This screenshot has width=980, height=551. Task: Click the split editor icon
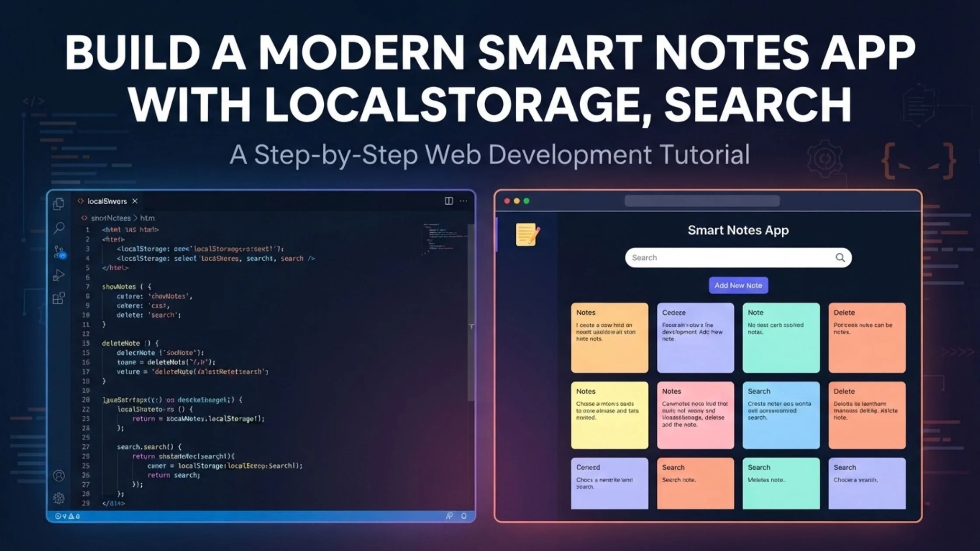click(x=449, y=201)
